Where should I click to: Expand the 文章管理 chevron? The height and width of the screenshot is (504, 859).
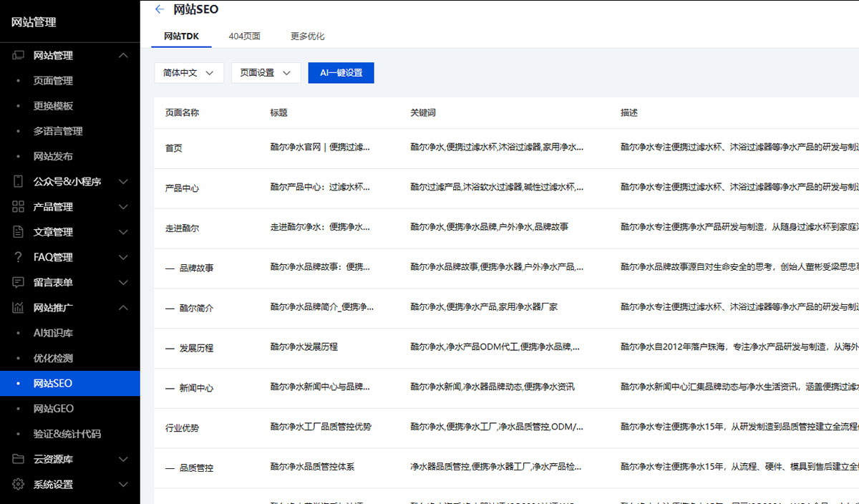coord(123,232)
